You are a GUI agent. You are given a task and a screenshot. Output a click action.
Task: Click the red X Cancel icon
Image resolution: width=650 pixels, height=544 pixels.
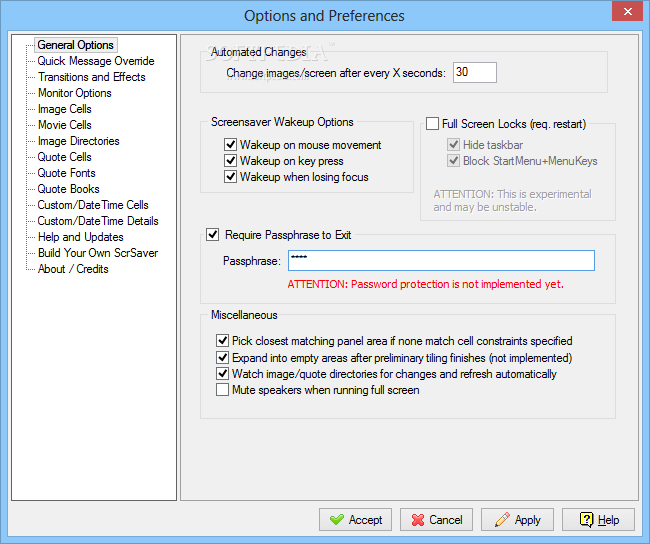(x=418, y=520)
